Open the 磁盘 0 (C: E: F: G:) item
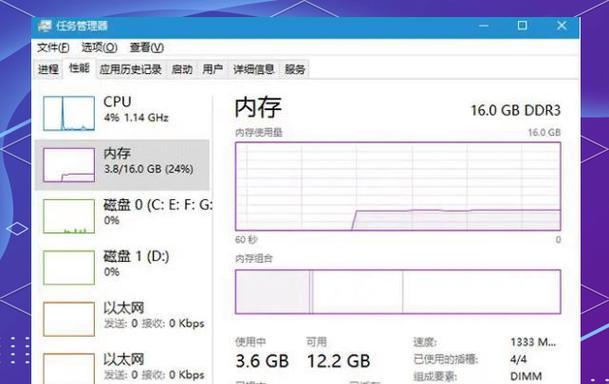 [123, 216]
